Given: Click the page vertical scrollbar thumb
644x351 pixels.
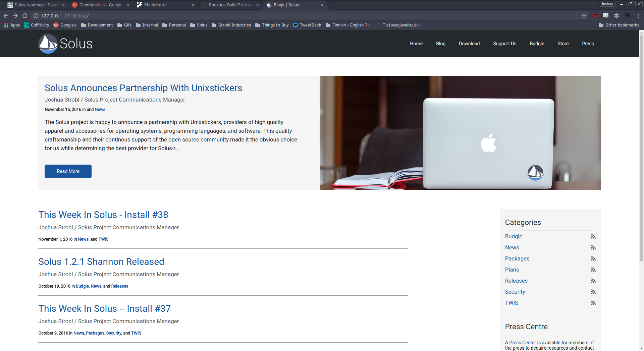Looking at the screenshot, I should (641, 148).
